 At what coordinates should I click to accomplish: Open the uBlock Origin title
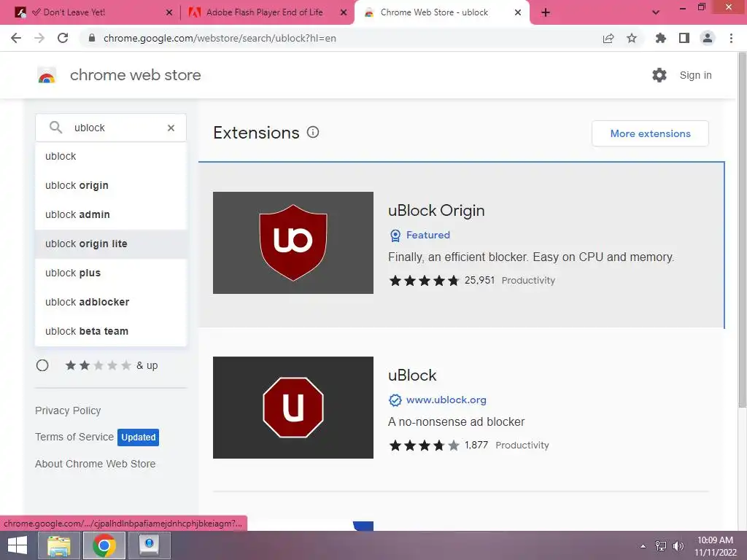(436, 211)
